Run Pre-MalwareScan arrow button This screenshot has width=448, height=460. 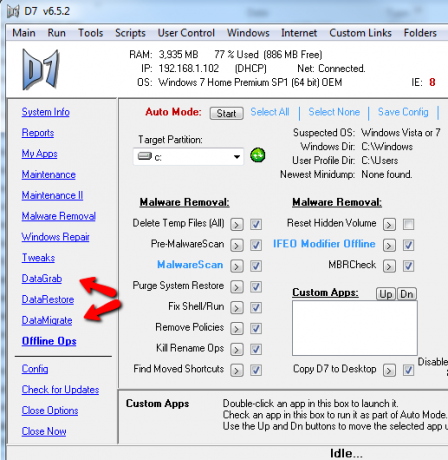point(237,245)
